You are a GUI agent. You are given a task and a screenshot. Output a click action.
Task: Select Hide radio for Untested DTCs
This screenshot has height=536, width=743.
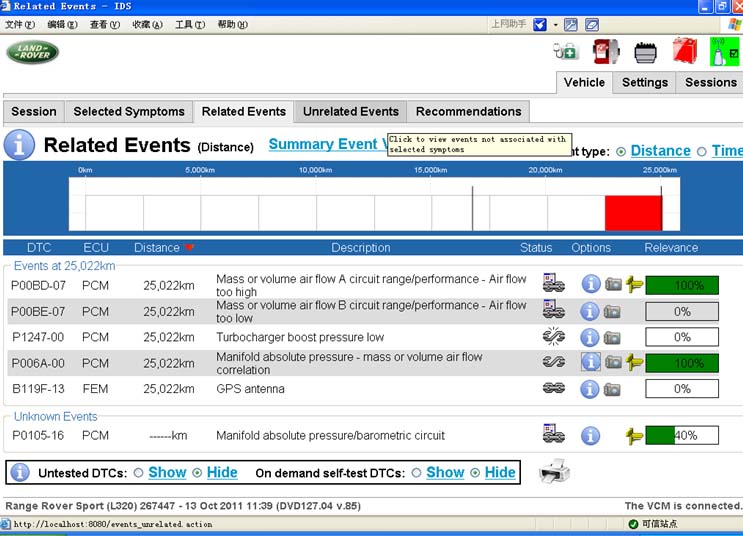pyautogui.click(x=197, y=473)
